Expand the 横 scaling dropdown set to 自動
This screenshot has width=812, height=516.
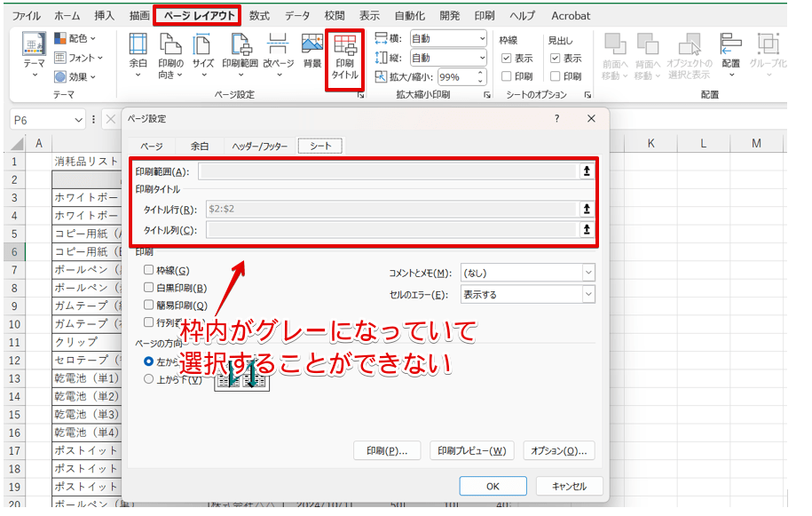[482, 40]
